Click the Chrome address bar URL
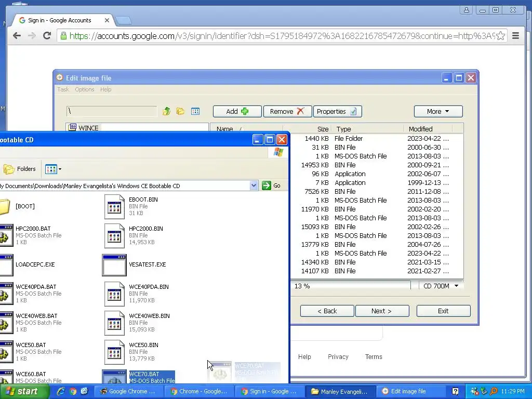Viewport: 532px width, 399px height. (x=281, y=36)
